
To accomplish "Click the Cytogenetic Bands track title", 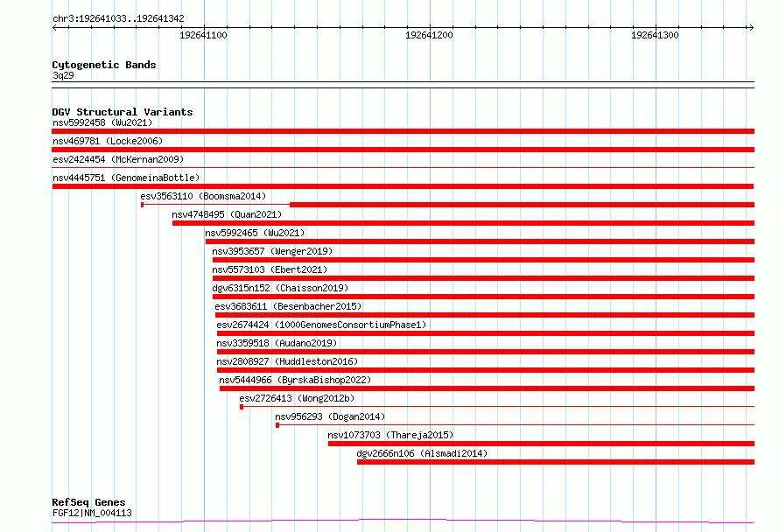I will (104, 65).
